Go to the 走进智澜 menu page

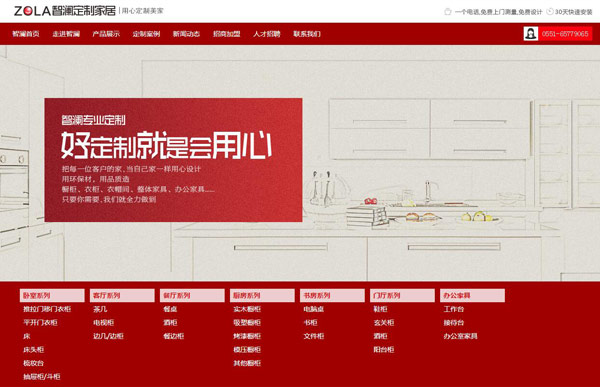(x=66, y=34)
